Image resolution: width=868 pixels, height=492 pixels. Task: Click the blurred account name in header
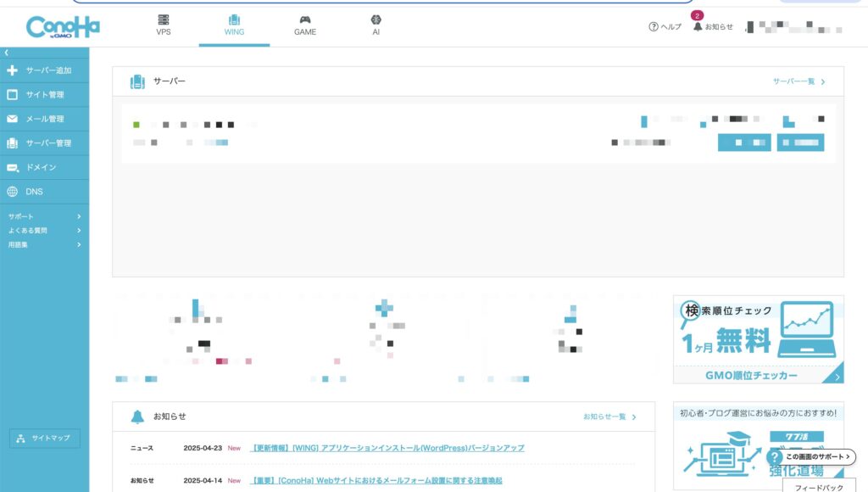click(x=793, y=26)
